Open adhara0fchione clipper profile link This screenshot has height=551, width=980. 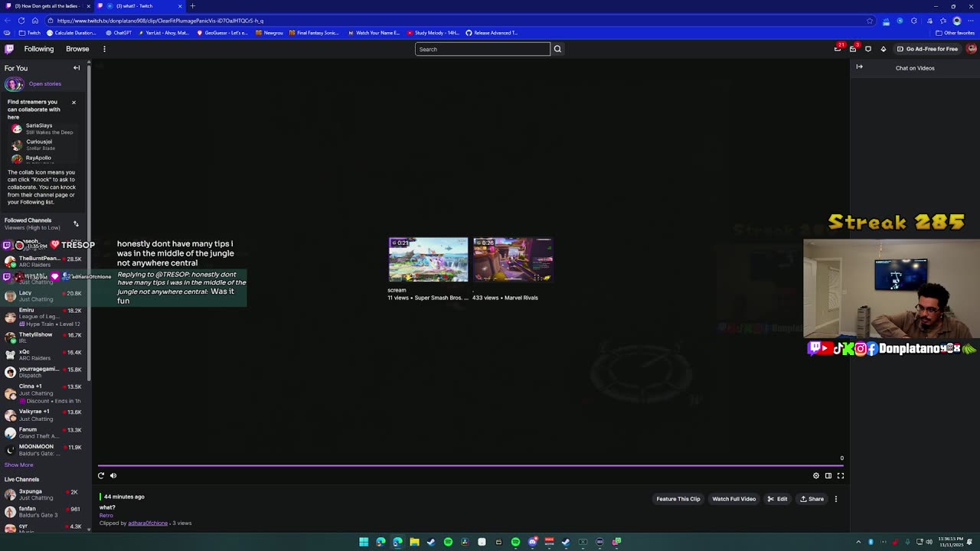[x=148, y=523]
